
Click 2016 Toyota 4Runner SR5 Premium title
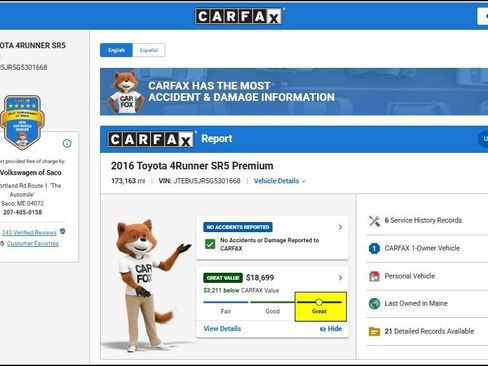pos(192,166)
